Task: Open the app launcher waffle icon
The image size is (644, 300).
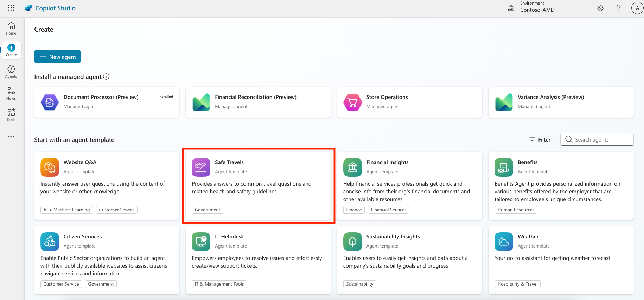Action: click(11, 8)
